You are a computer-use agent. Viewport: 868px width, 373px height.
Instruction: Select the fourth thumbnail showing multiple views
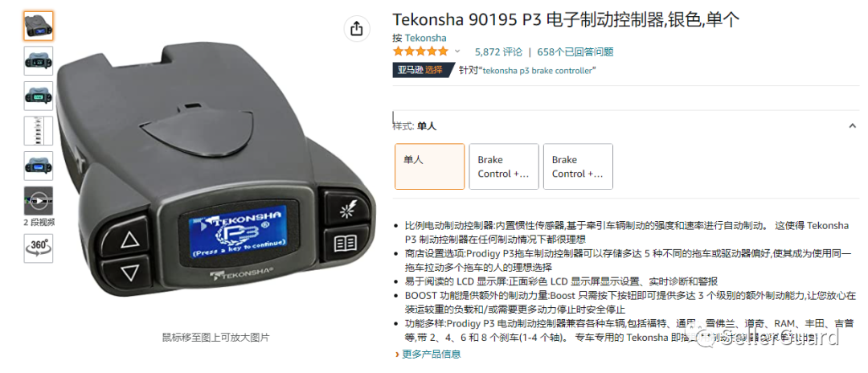[39, 130]
